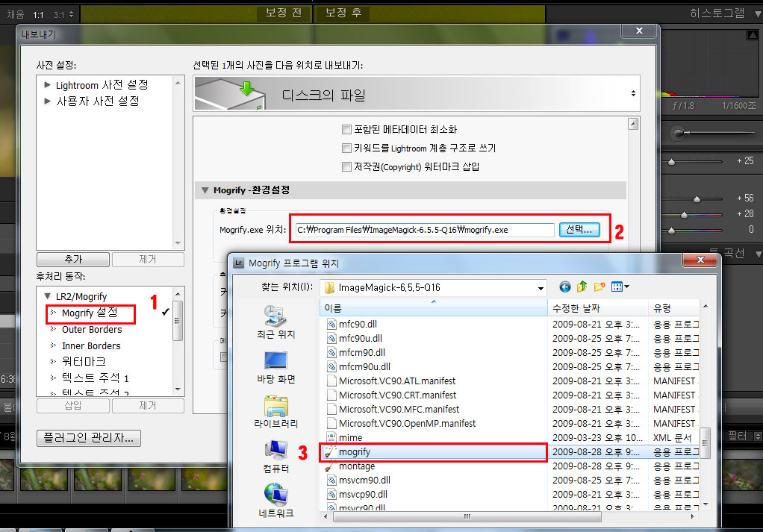Open the 찾는 위치 folder dropdown
Viewport: 763px width, 532px height.
541,288
